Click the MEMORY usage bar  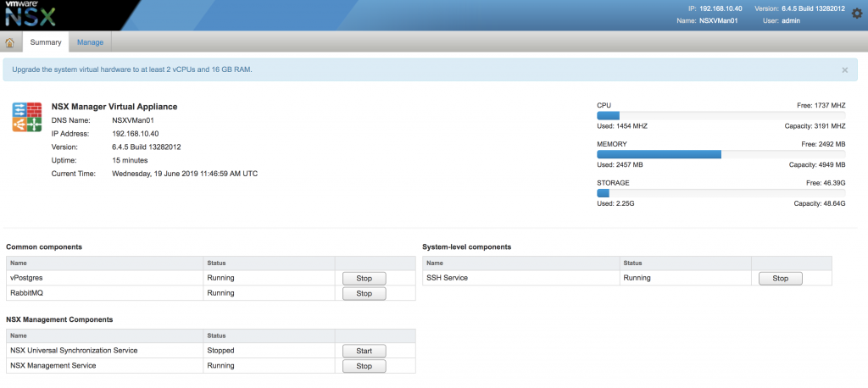point(721,154)
